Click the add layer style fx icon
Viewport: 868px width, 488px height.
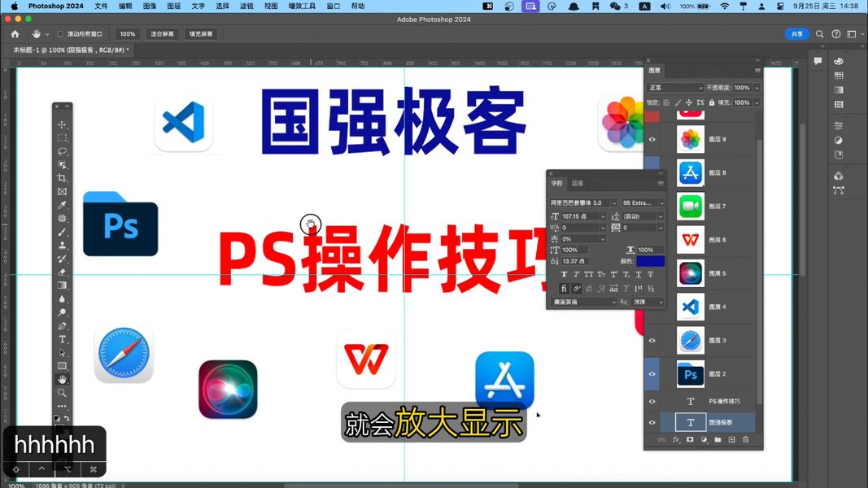click(x=676, y=439)
